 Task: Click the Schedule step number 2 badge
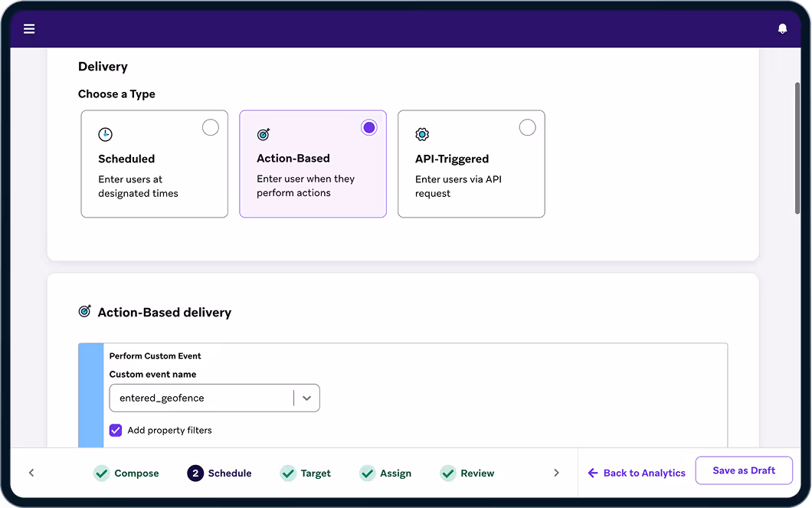pyautogui.click(x=195, y=473)
